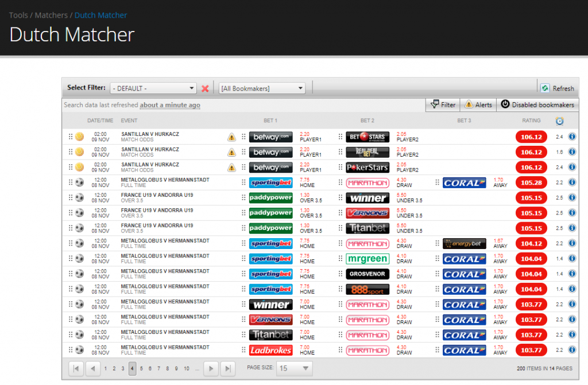Open info icon for the 888sport row
Viewport: 588px width, 385px height.
pyautogui.click(x=572, y=289)
